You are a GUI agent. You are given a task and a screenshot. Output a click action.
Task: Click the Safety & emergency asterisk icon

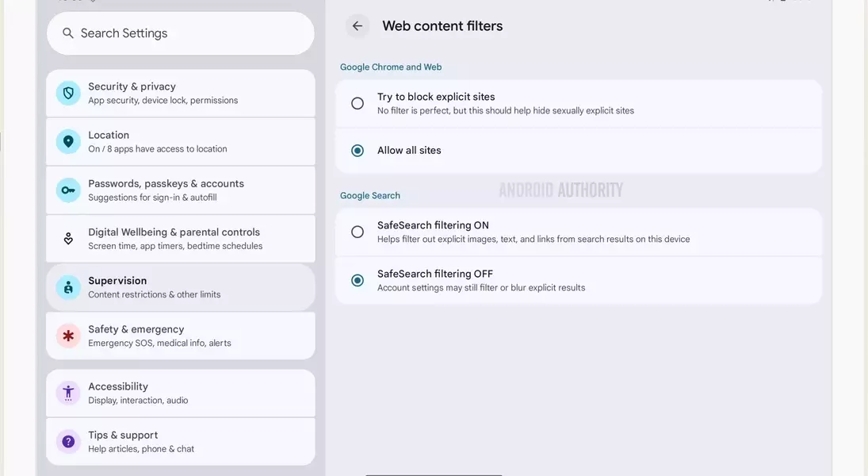[68, 336]
